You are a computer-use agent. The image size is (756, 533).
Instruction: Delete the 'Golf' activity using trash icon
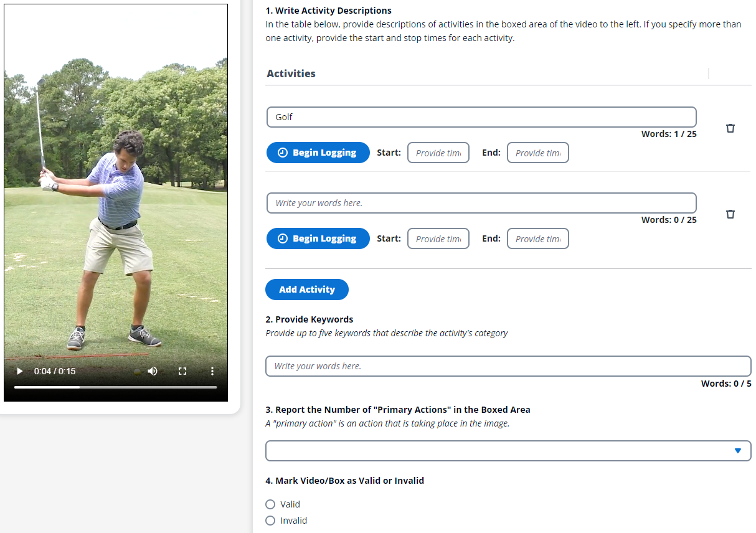pos(730,128)
